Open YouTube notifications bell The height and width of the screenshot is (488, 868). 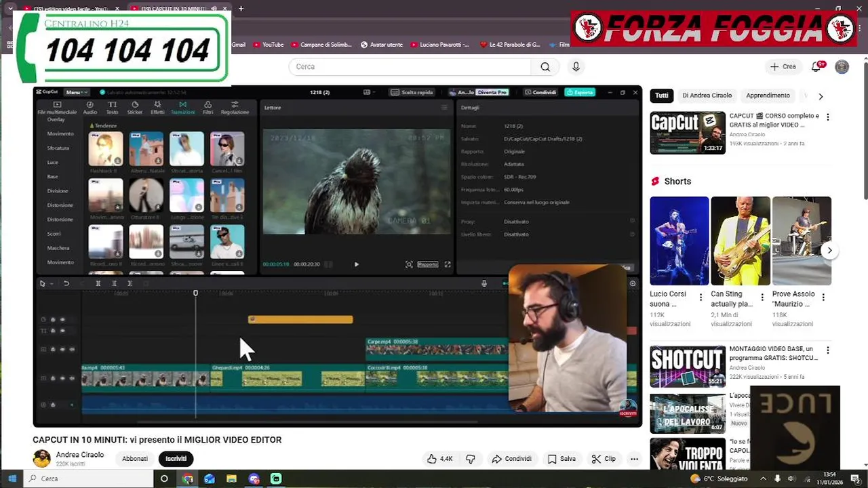(817, 66)
